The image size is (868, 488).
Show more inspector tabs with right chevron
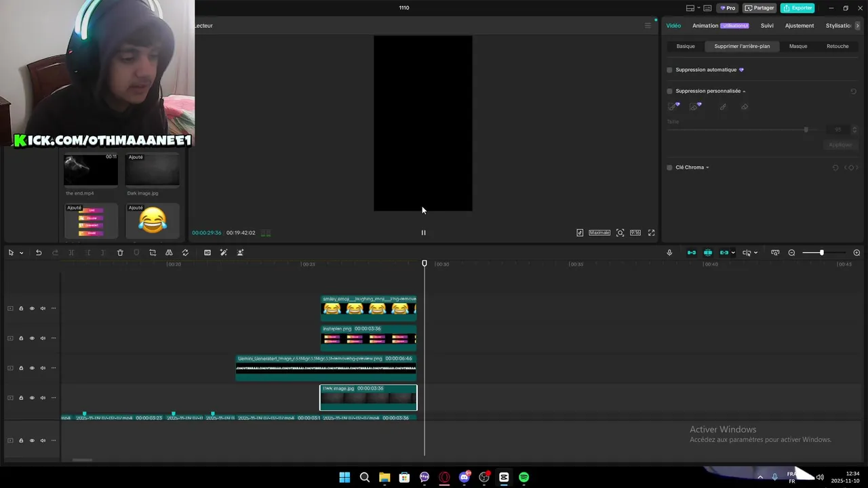pos(857,26)
